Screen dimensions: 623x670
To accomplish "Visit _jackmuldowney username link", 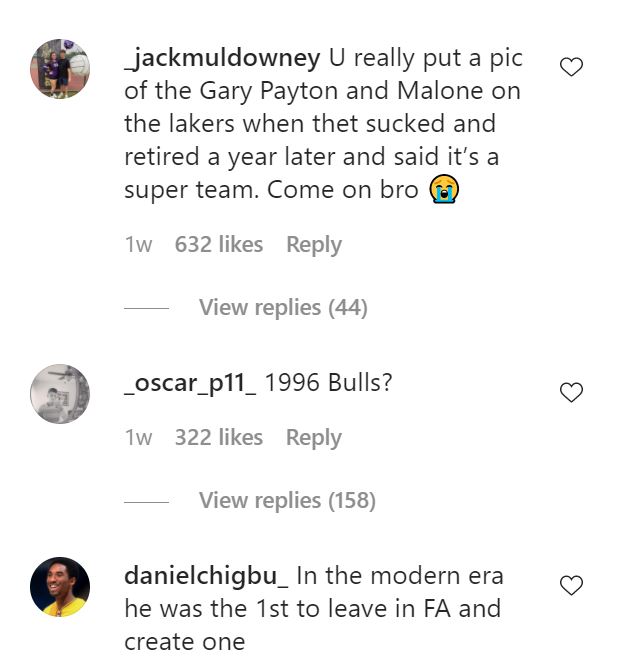I will (x=222, y=59).
